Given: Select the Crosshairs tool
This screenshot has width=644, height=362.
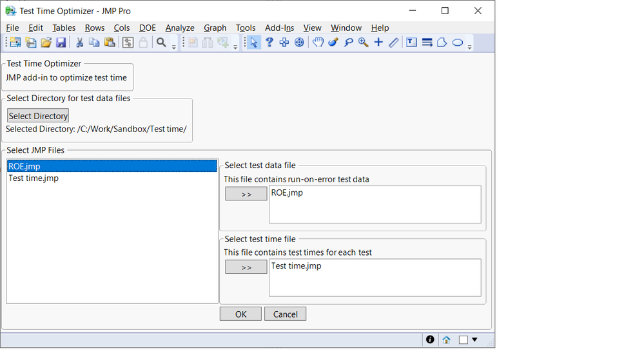Looking at the screenshot, I should pyautogui.click(x=378, y=43).
